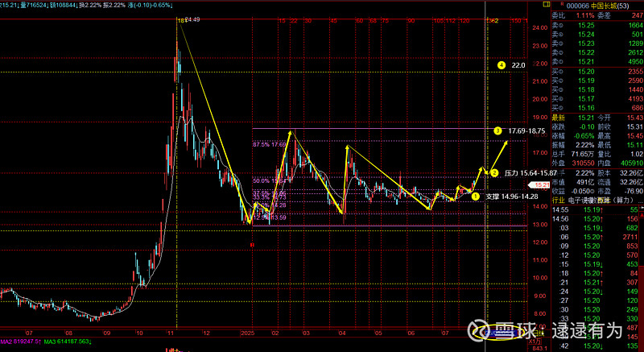
Task: Click the 市值 491亿 market cap field
Action: [x=573, y=182]
